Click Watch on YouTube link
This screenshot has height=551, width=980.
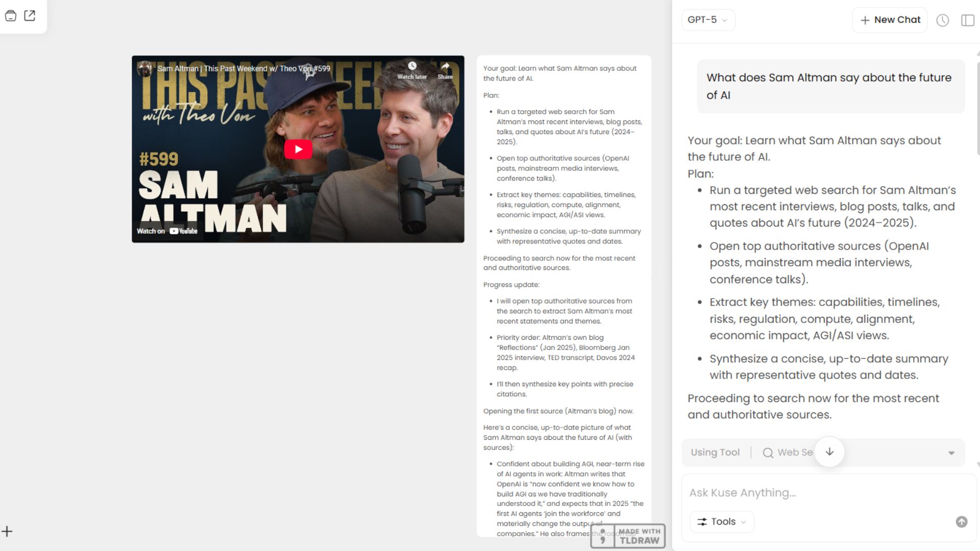pyautogui.click(x=167, y=231)
